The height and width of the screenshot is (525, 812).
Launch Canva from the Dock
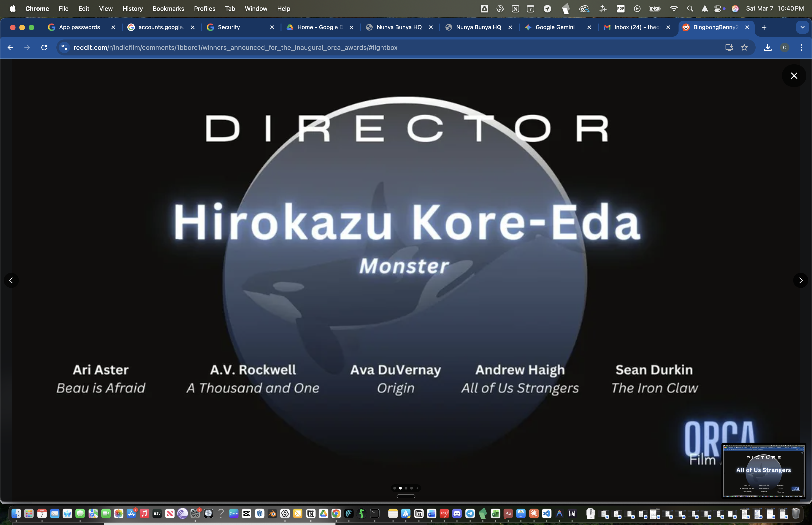pyautogui.click(x=234, y=514)
